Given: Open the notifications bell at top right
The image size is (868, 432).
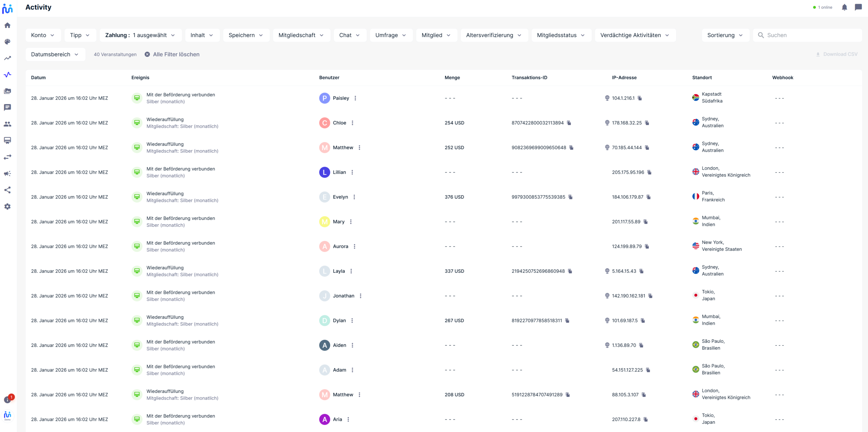Looking at the screenshot, I should pos(845,7).
